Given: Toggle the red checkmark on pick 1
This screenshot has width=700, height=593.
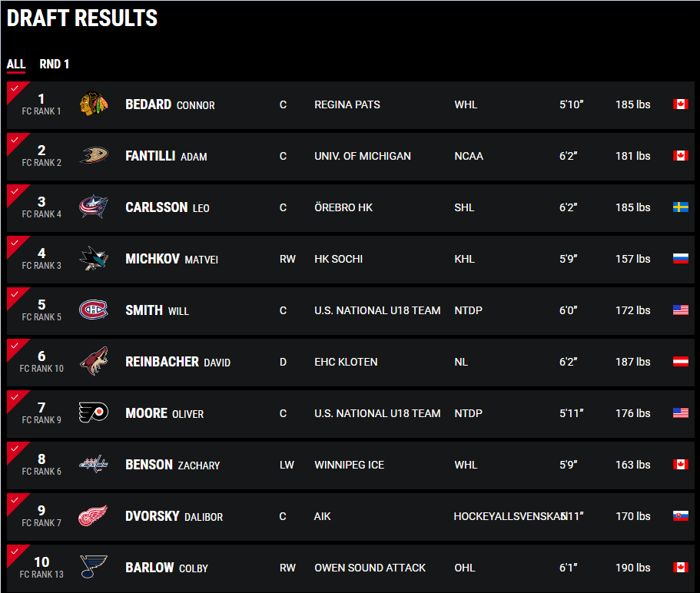Looking at the screenshot, I should (x=15, y=88).
